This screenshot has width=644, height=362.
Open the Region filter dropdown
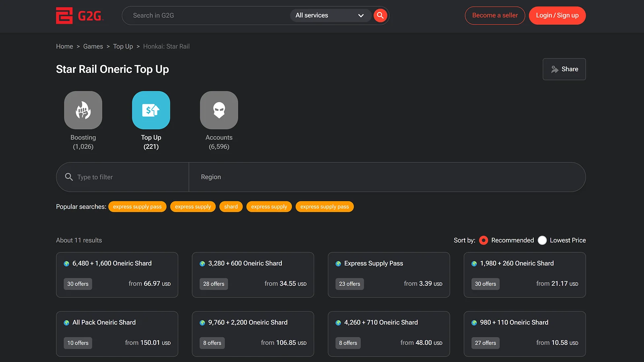(387, 177)
